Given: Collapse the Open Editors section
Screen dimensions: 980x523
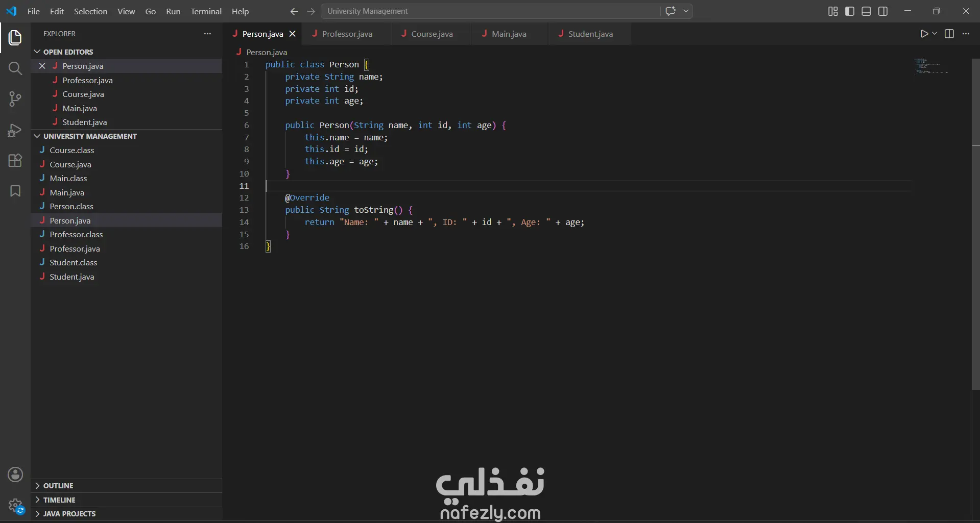Looking at the screenshot, I should (x=37, y=52).
